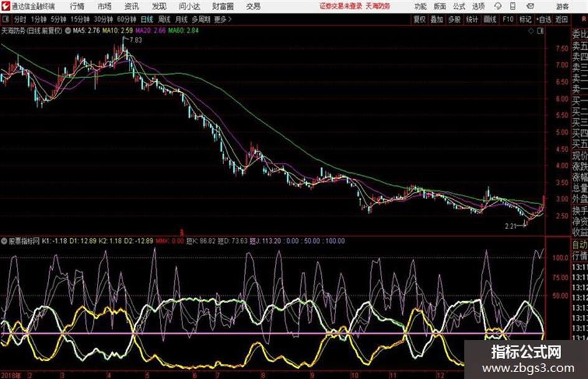Screen dimensions: 588x379
Task: Open the mobile phone icon
Action: [513, 6]
